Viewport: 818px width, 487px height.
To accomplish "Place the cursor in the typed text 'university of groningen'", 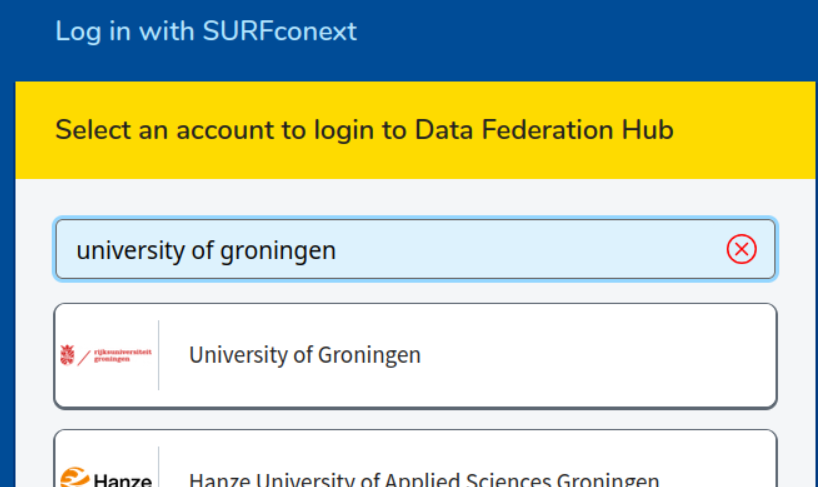I will [x=206, y=250].
